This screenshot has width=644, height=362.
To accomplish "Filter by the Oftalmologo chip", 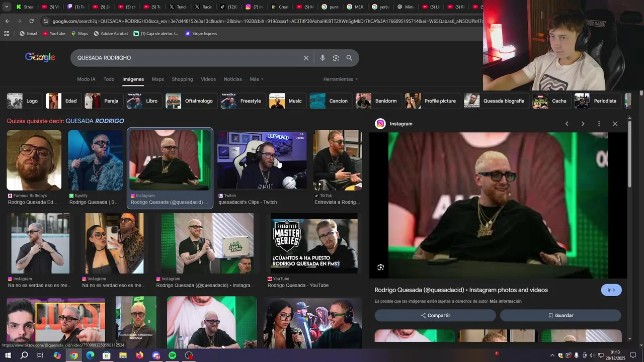I will 192,101.
